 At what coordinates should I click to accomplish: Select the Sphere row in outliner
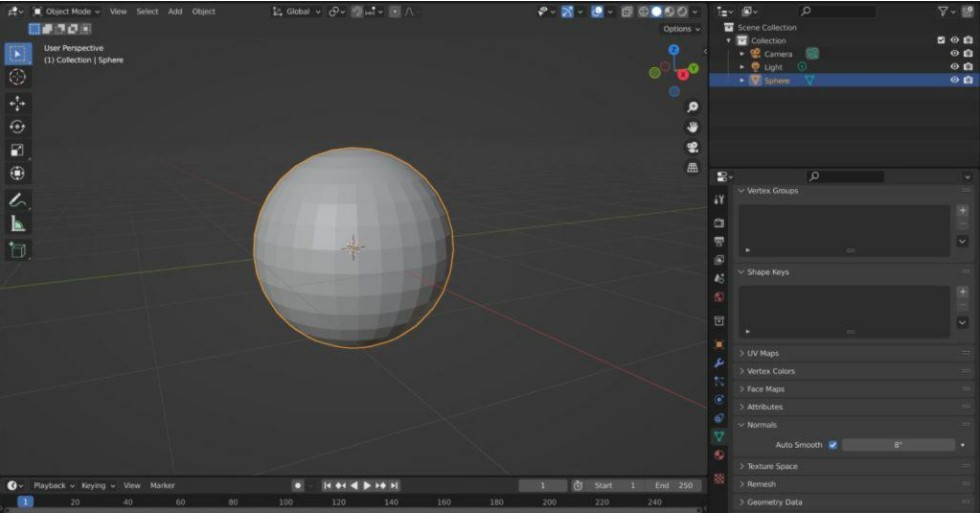pos(844,81)
